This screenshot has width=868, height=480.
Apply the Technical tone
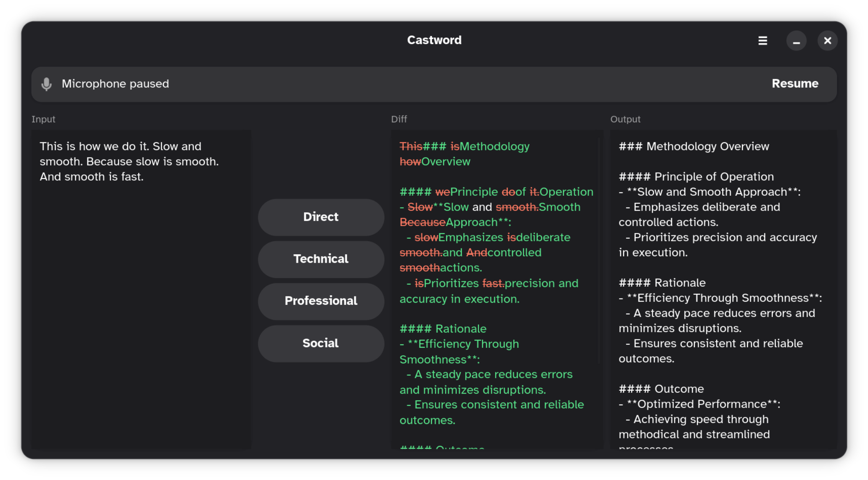click(321, 259)
